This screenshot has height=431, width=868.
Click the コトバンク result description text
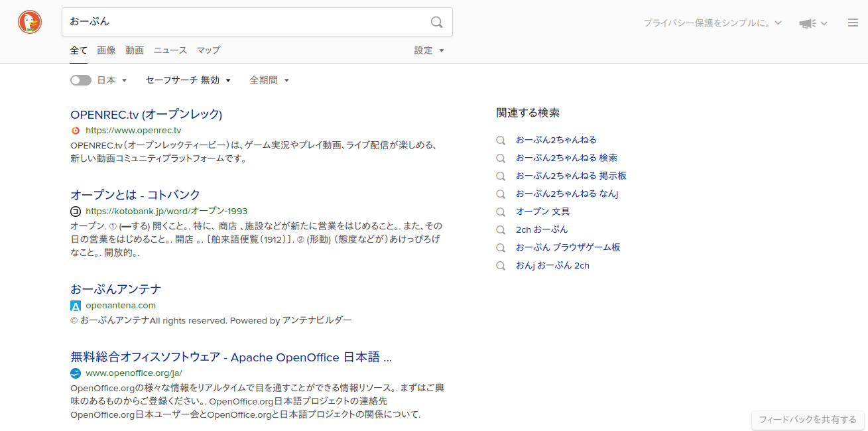pyautogui.click(x=256, y=239)
